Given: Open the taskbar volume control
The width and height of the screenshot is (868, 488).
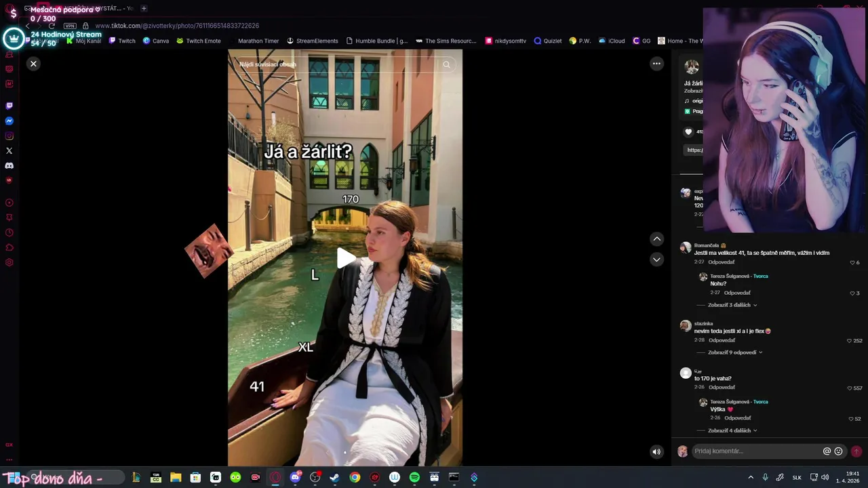Looking at the screenshot, I should click(x=825, y=477).
